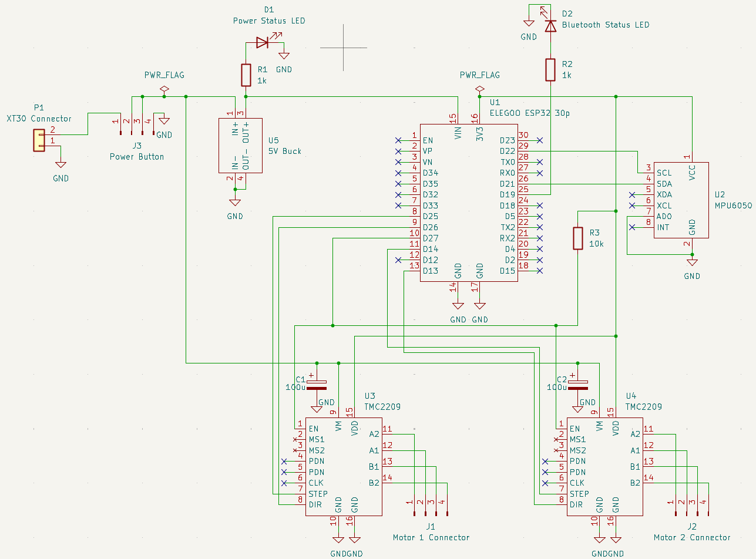Click resistor R1 1k symbol

[x=246, y=75]
